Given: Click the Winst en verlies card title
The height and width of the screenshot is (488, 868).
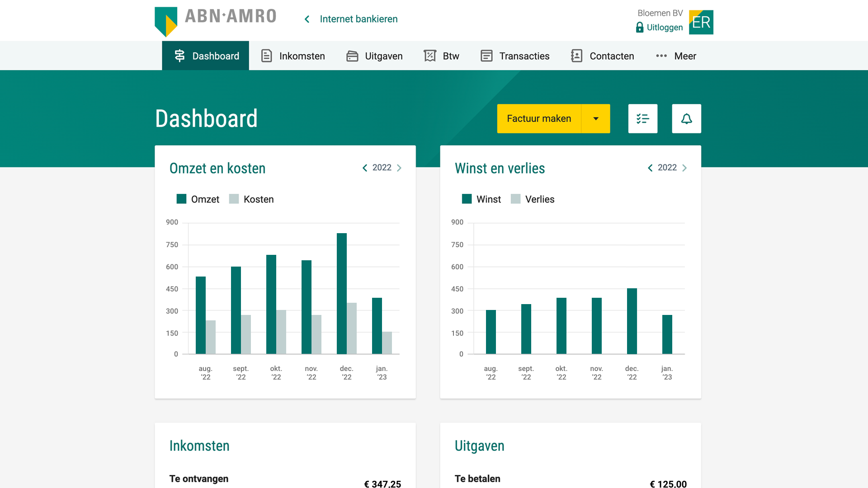Looking at the screenshot, I should pyautogui.click(x=500, y=168).
